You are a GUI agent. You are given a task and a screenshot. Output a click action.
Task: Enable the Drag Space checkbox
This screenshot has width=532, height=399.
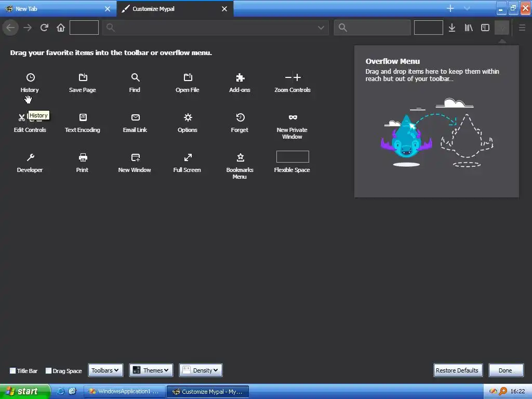coord(48,370)
